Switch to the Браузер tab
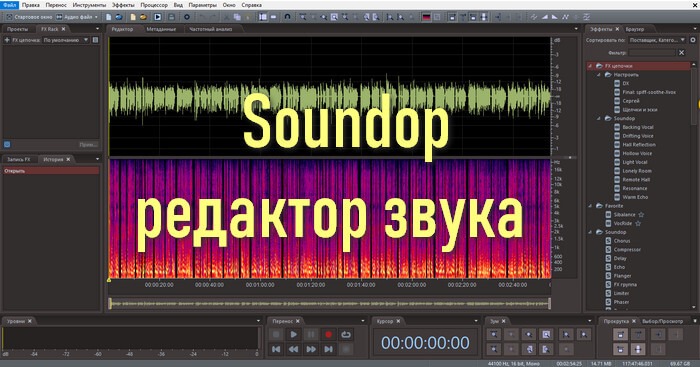Screen dimensions: 700x367 tap(634, 29)
